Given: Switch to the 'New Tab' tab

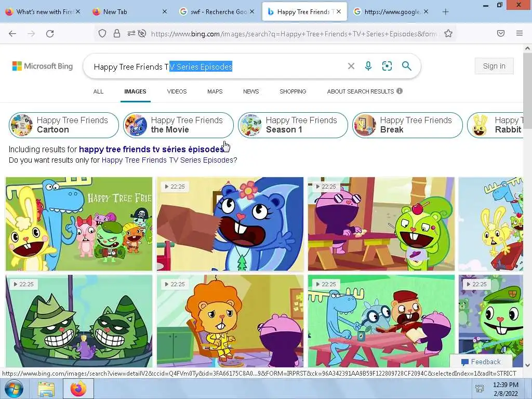Looking at the screenshot, I should 129,12.
